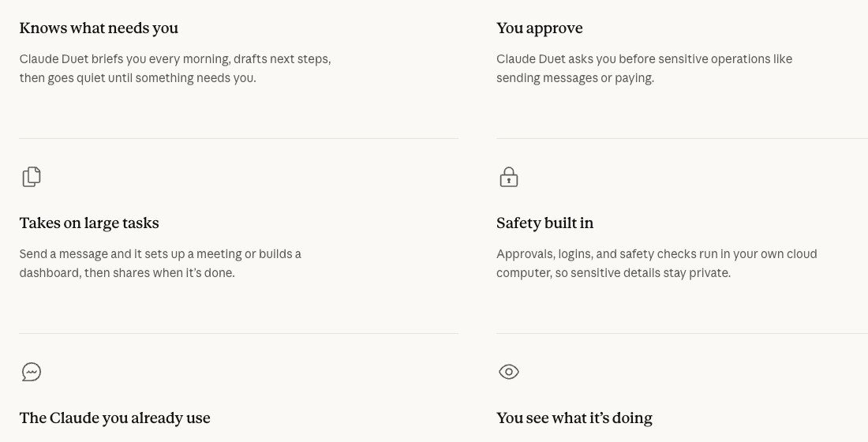Click the words 'Claude Duet briefs you'
This screenshot has width=868, height=442.
(x=83, y=59)
